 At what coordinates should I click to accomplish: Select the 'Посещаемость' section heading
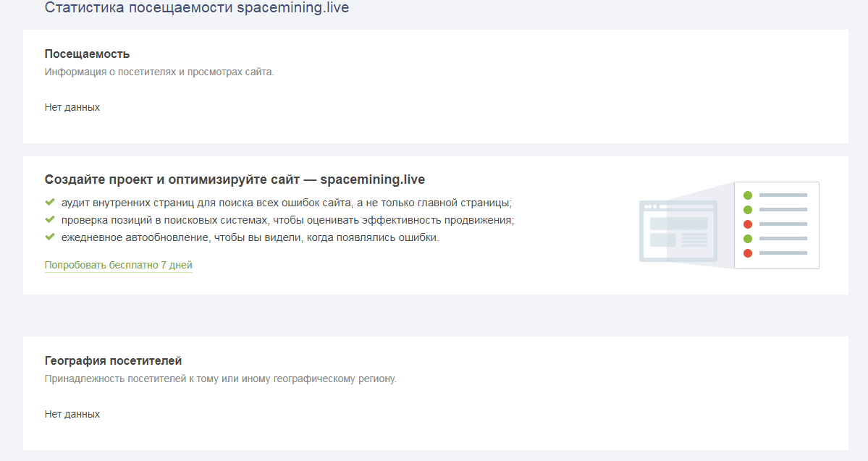87,54
